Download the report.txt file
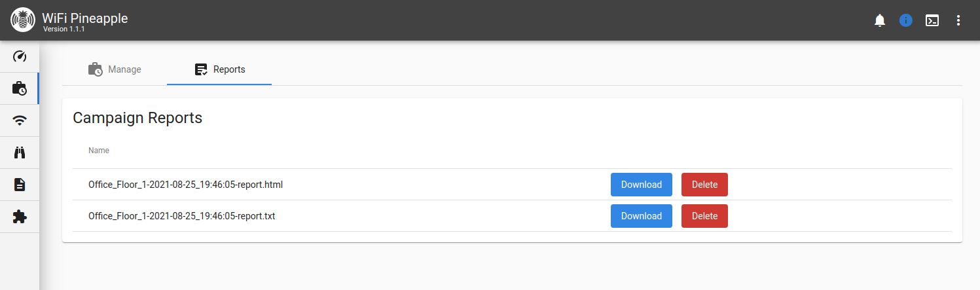 (x=642, y=216)
